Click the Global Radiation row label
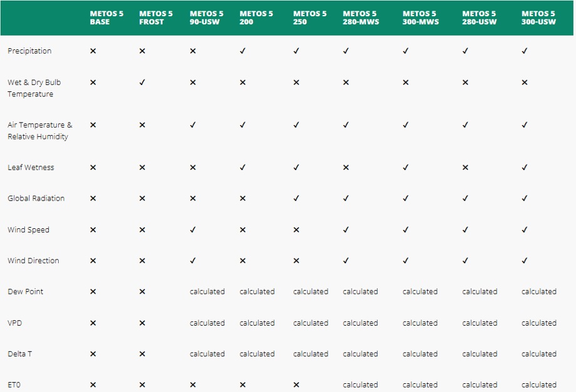This screenshot has height=392, width=576. [36, 198]
